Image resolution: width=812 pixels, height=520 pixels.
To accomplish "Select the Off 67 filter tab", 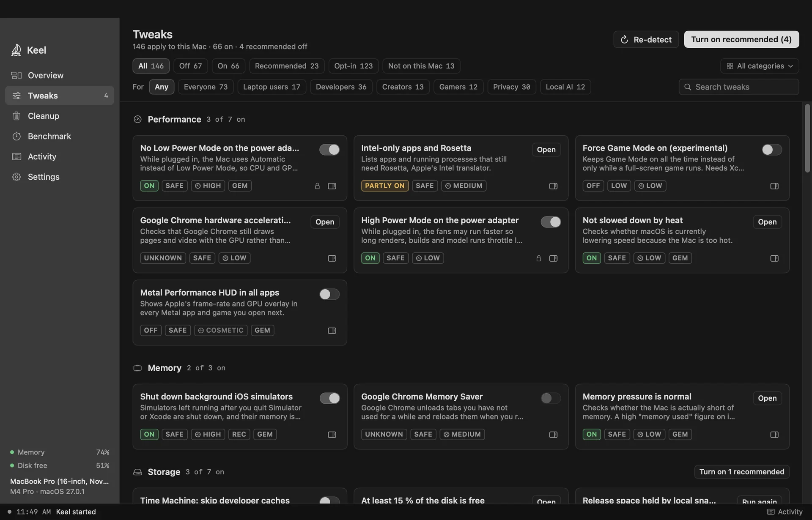I will click(x=190, y=66).
